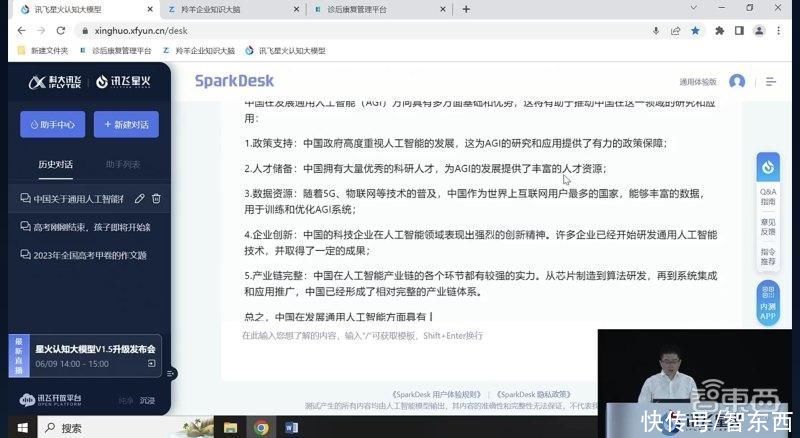This screenshot has width=800, height=438.
Task: Open the 内测APP QR code button
Action: [x=768, y=303]
